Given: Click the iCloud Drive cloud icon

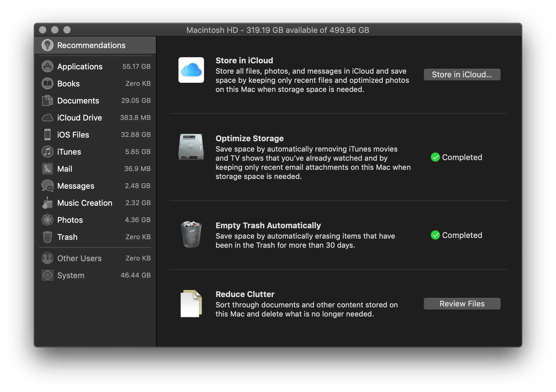Looking at the screenshot, I should point(48,117).
